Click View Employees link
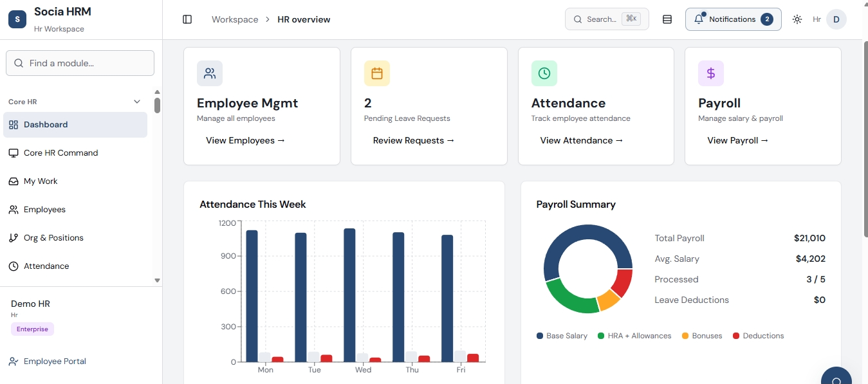This screenshot has width=868, height=384. (245, 140)
